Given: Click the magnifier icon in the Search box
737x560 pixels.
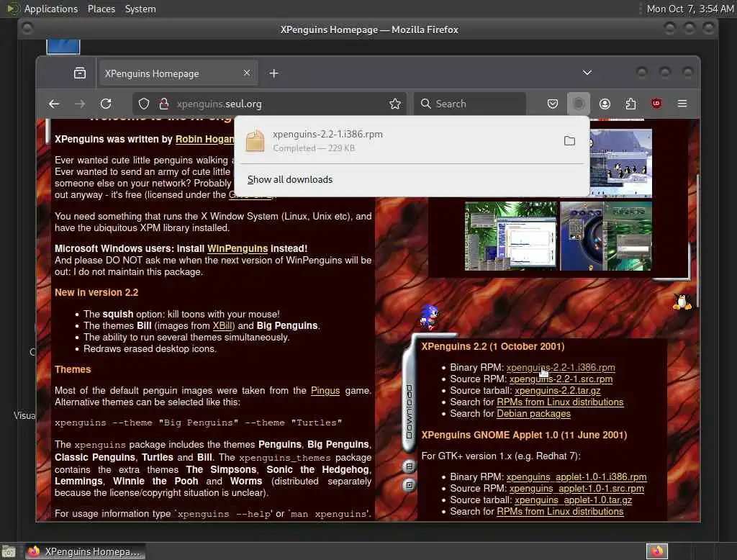Looking at the screenshot, I should click(x=426, y=104).
